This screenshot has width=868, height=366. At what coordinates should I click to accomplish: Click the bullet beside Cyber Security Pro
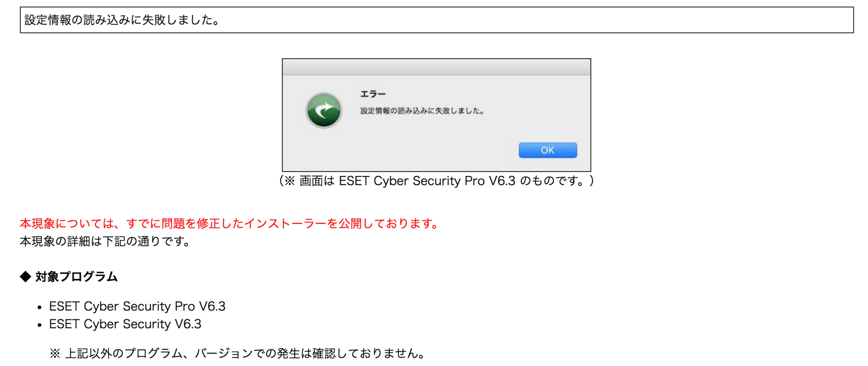coord(40,307)
